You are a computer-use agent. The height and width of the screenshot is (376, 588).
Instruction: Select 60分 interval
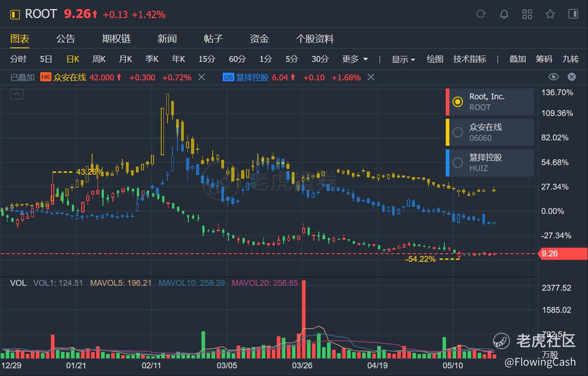238,59
